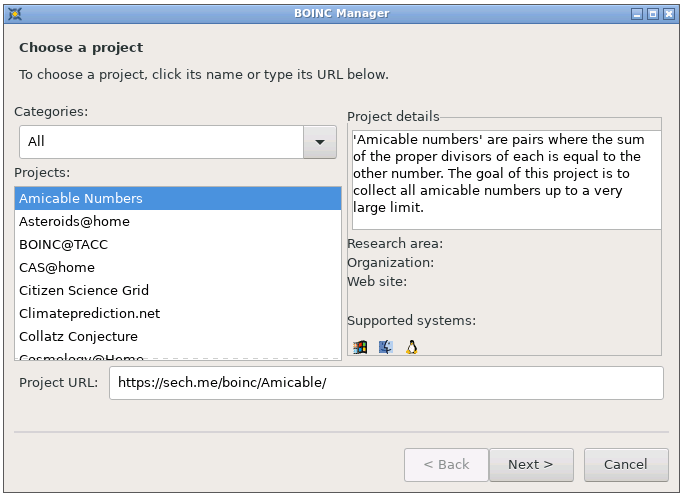
Task: Click the Supported systems label
Action: [x=412, y=321]
